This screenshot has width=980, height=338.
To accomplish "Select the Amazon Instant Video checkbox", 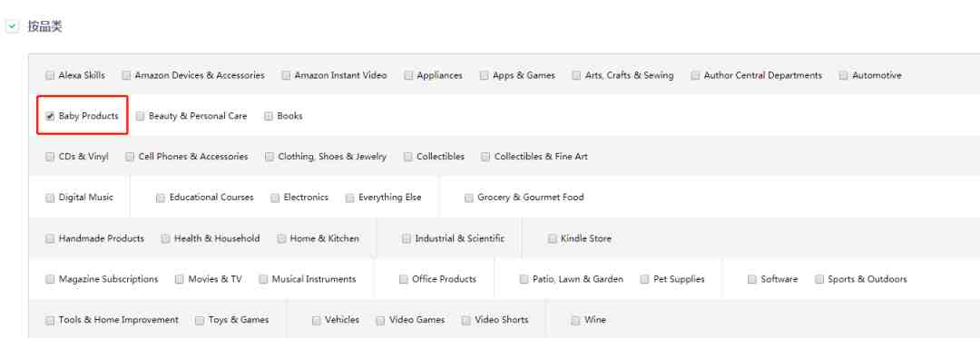I will (x=286, y=75).
